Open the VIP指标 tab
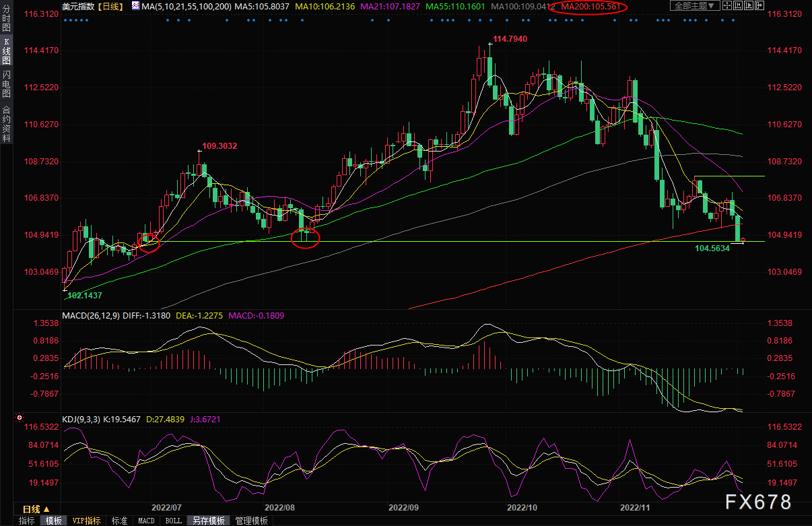This screenshot has width=812, height=526. [x=86, y=521]
